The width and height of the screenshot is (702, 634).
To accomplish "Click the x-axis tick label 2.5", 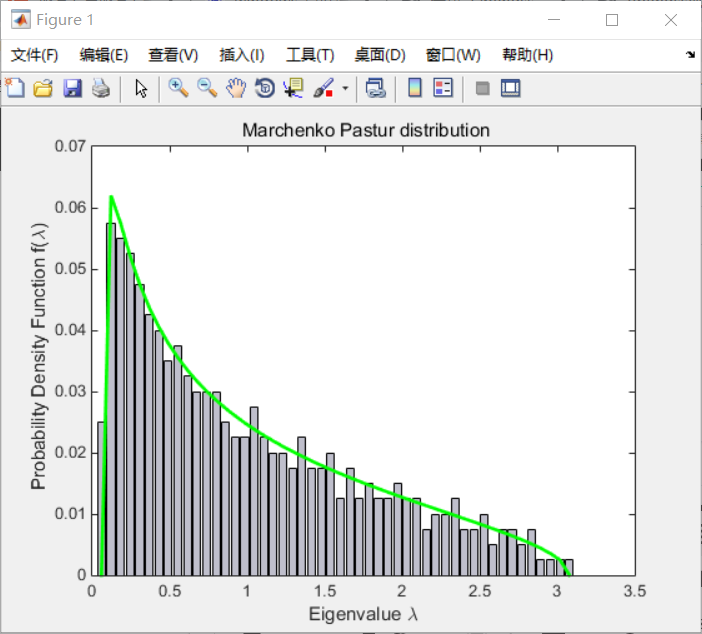I will pyautogui.click(x=480, y=591).
